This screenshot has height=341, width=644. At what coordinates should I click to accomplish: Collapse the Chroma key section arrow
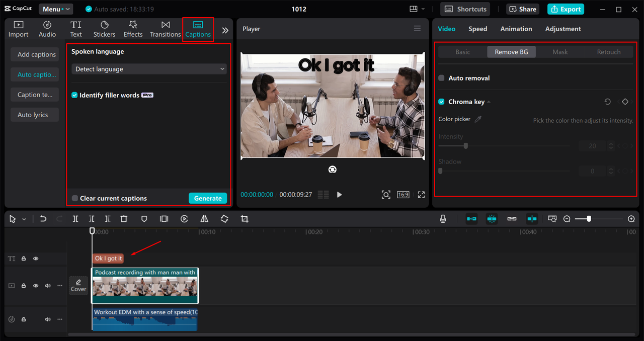pyautogui.click(x=489, y=102)
